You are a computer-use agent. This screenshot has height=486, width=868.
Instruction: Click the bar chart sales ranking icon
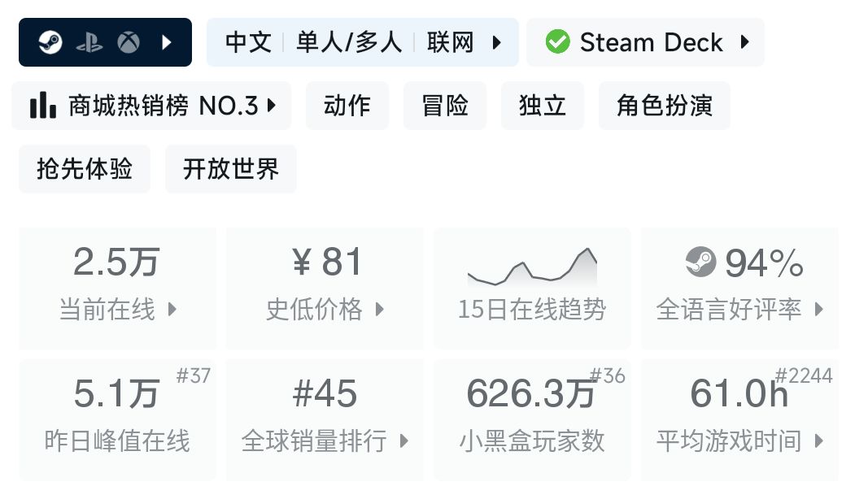pyautogui.click(x=42, y=106)
